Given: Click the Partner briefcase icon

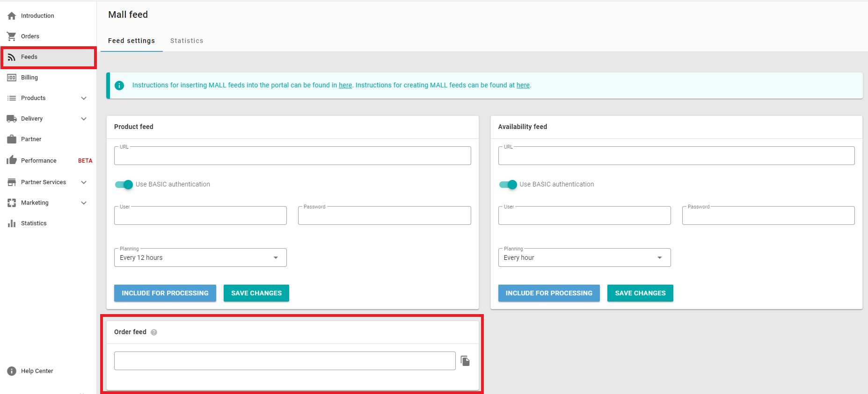Looking at the screenshot, I should [12, 139].
